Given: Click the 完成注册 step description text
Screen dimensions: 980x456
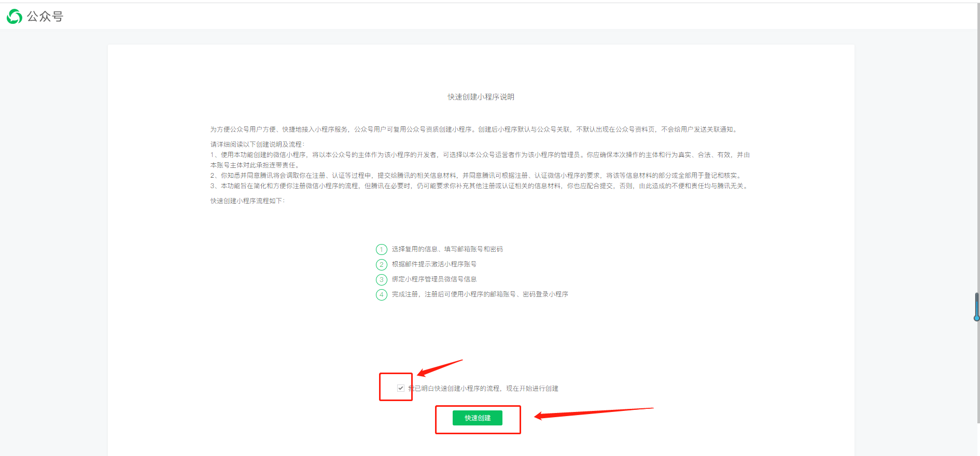Looking at the screenshot, I should coord(480,294).
